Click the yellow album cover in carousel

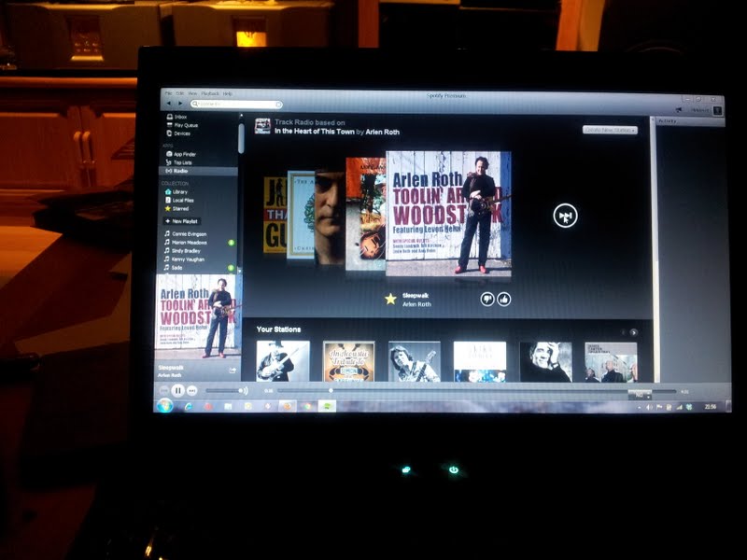(x=275, y=215)
